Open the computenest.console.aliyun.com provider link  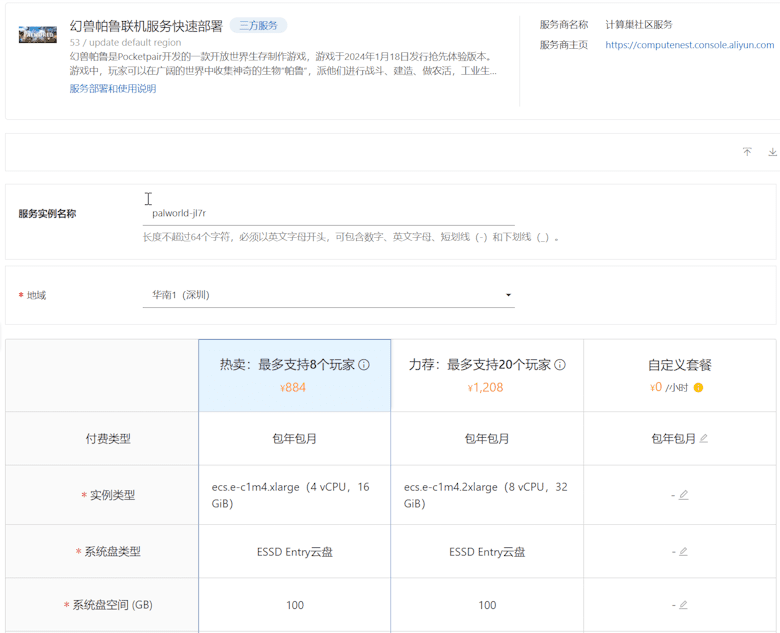pos(689,45)
